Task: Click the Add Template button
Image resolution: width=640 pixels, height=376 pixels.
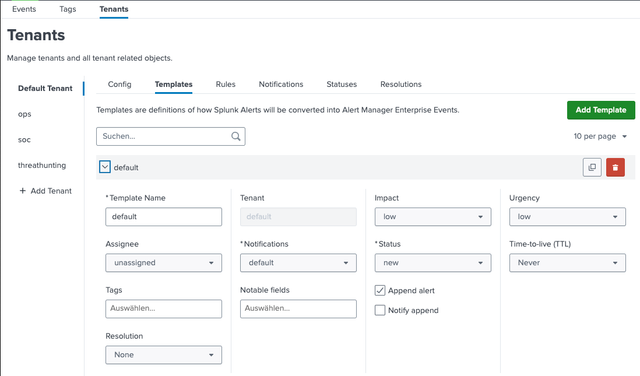Action: pyautogui.click(x=601, y=110)
